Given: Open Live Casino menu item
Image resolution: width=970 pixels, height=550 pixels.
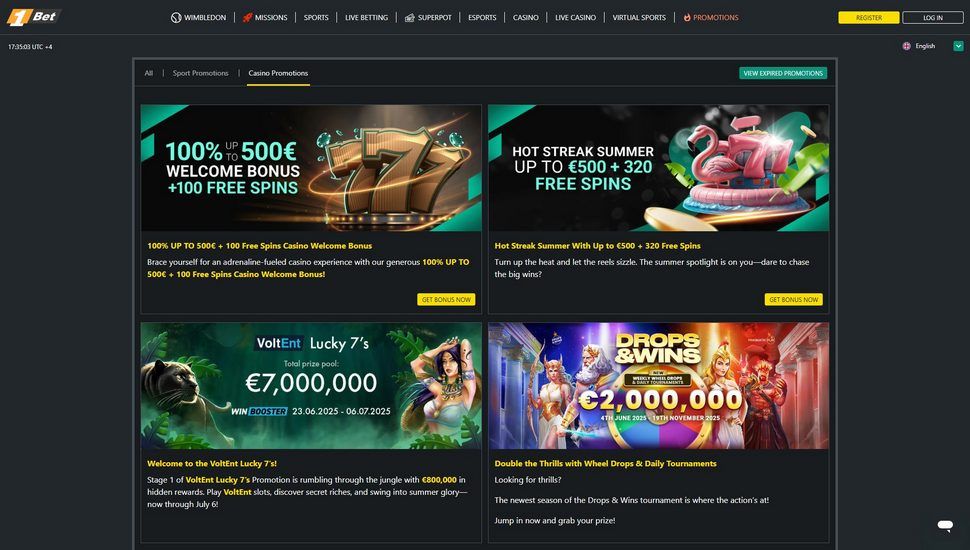Looking at the screenshot, I should pyautogui.click(x=575, y=17).
